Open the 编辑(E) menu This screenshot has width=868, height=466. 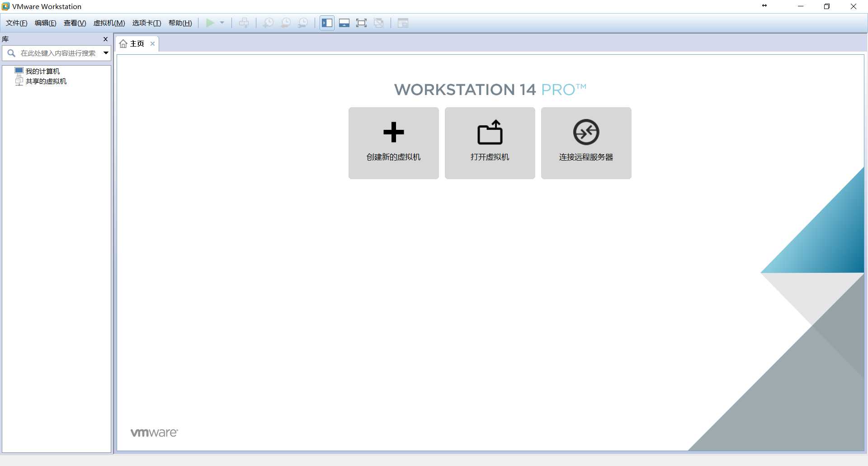[x=46, y=23]
